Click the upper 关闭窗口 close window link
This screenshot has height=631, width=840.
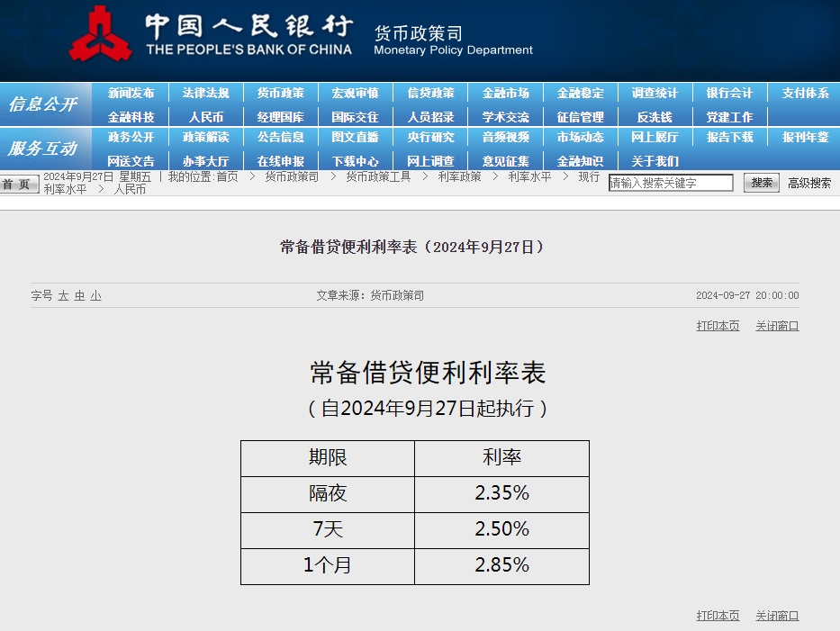point(777,326)
